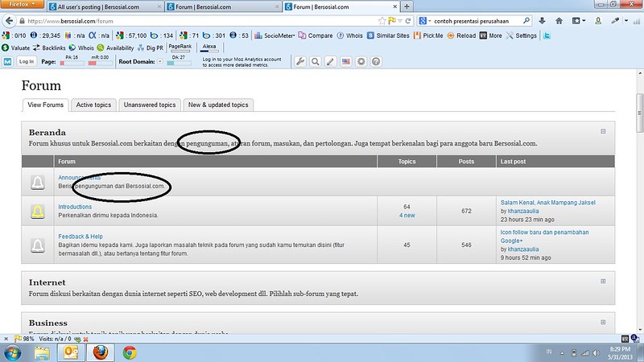Viewport: 644px width, 362px height.
Task: Click the MozBar magnifier search icon
Action: 316,62
